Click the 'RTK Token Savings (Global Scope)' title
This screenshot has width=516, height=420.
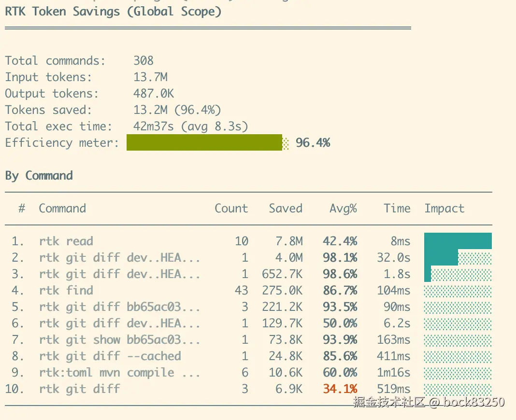[x=113, y=12]
